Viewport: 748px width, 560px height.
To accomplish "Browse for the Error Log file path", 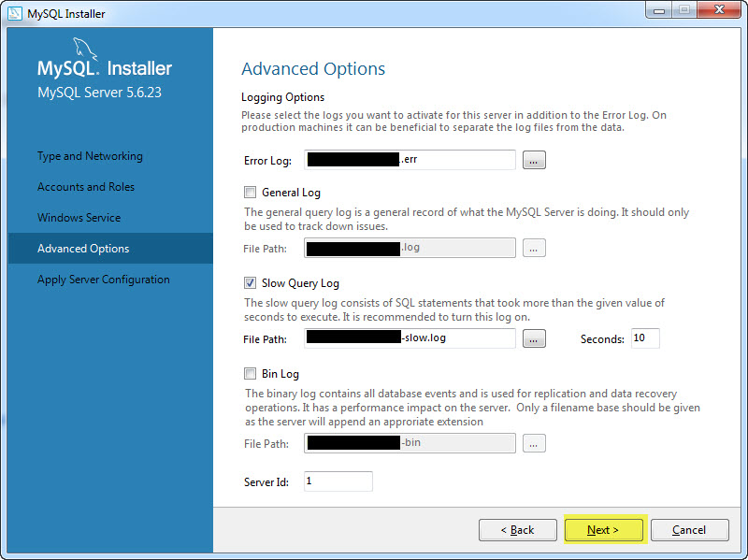I will (534, 160).
